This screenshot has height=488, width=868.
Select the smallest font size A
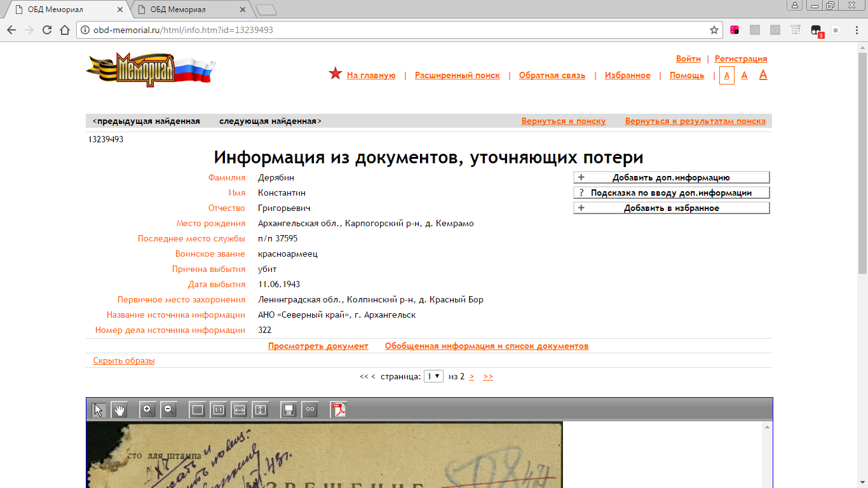click(727, 75)
